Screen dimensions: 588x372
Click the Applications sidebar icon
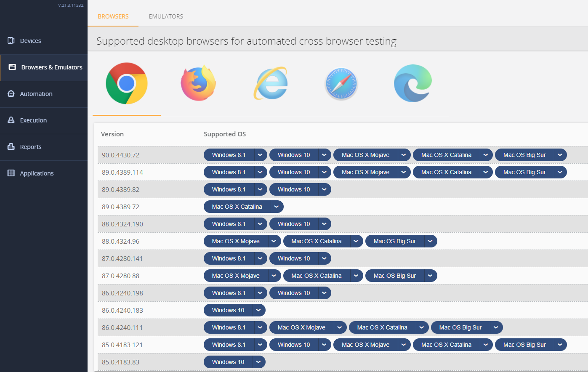11,173
